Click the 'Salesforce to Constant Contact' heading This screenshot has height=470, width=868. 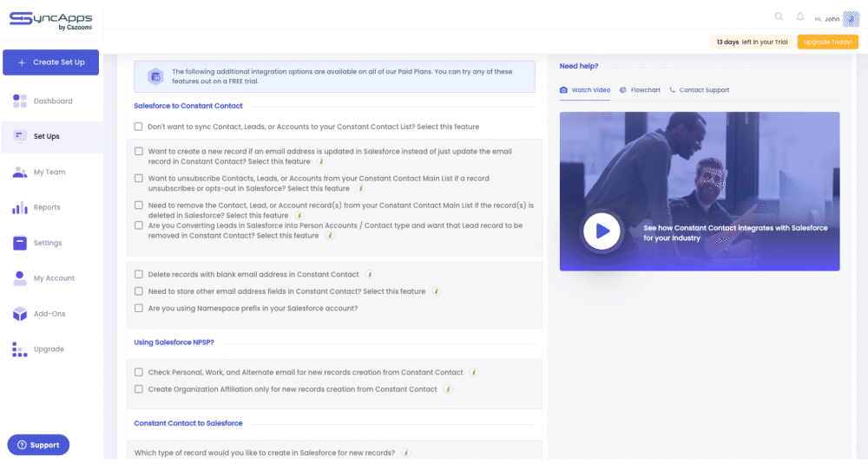188,106
